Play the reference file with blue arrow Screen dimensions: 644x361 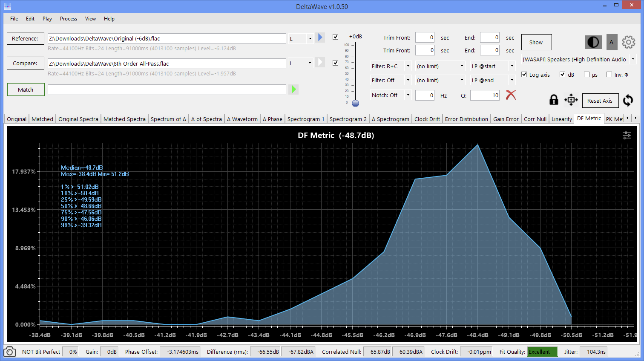[321, 38]
